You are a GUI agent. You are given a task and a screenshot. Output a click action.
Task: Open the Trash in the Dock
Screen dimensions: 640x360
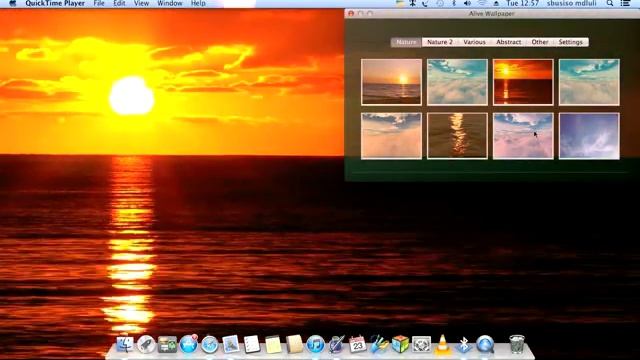point(517,344)
